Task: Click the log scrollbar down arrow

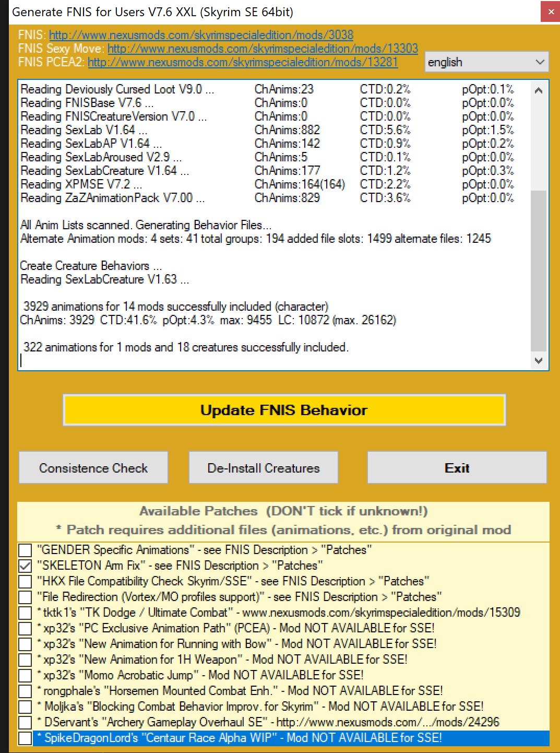Action: 539,360
